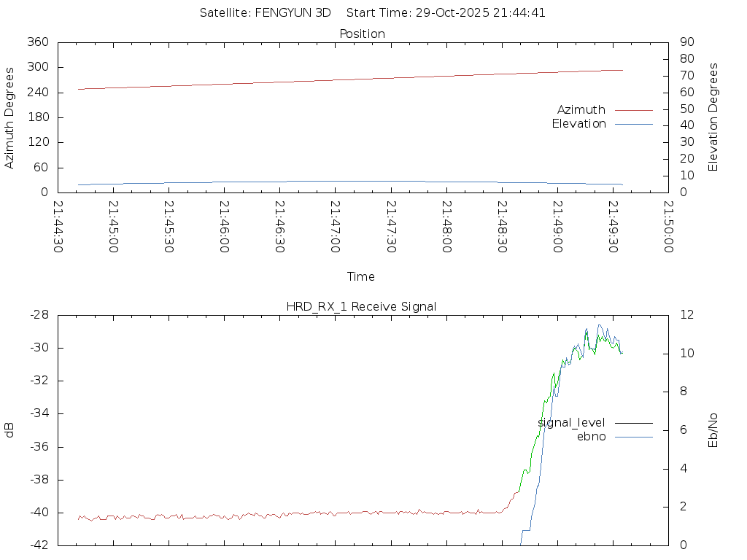
Task: Click the Time x-axis label
Action: (x=361, y=277)
